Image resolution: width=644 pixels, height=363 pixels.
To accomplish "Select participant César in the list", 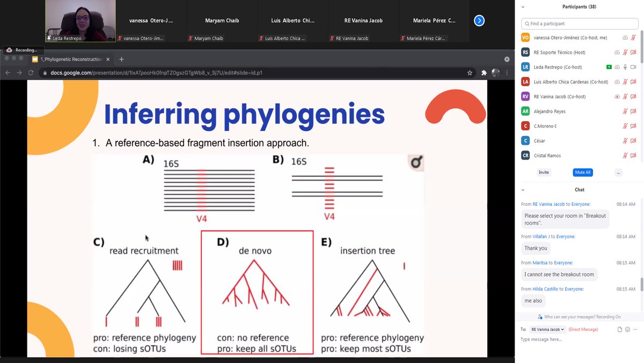I will pos(579,141).
